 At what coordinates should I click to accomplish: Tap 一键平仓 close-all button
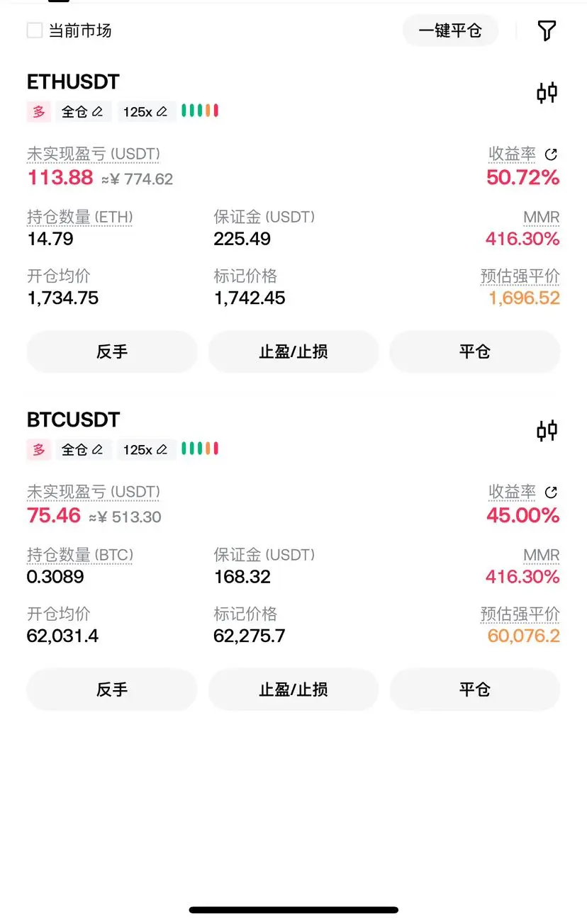coord(450,30)
